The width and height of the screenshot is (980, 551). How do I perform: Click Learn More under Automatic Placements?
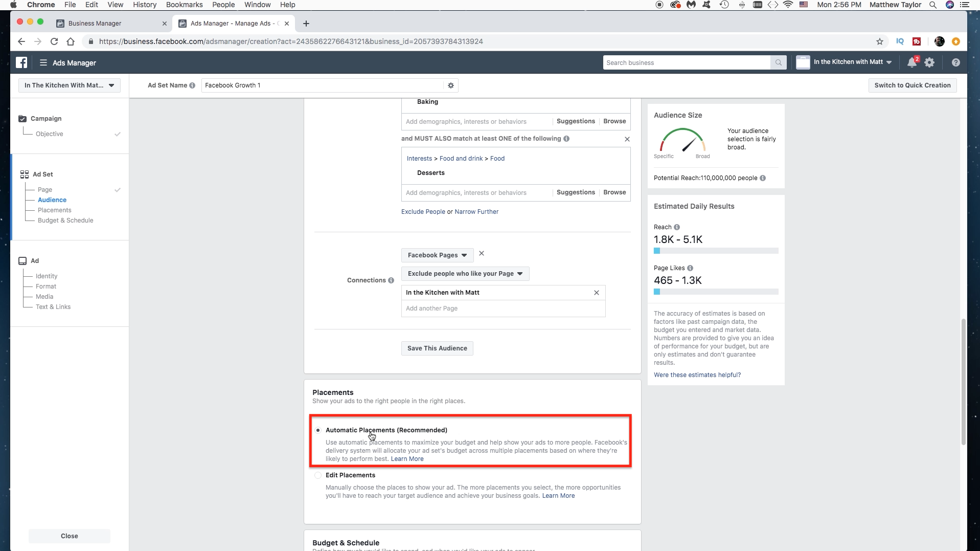(x=407, y=459)
